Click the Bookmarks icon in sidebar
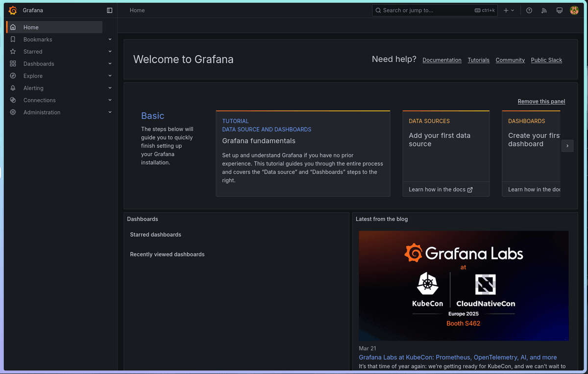588x374 pixels. point(13,40)
